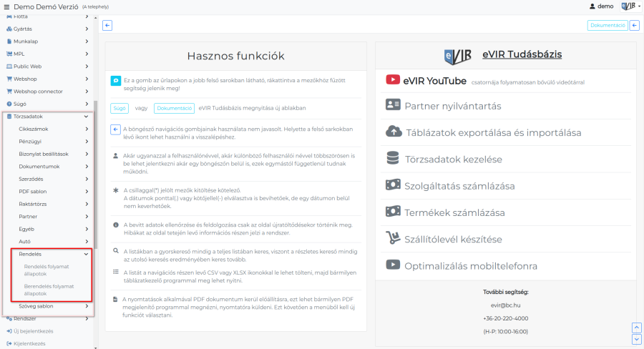The image size is (644, 349).
Task: Collapse the Rendelés submenu
Action: click(x=87, y=254)
